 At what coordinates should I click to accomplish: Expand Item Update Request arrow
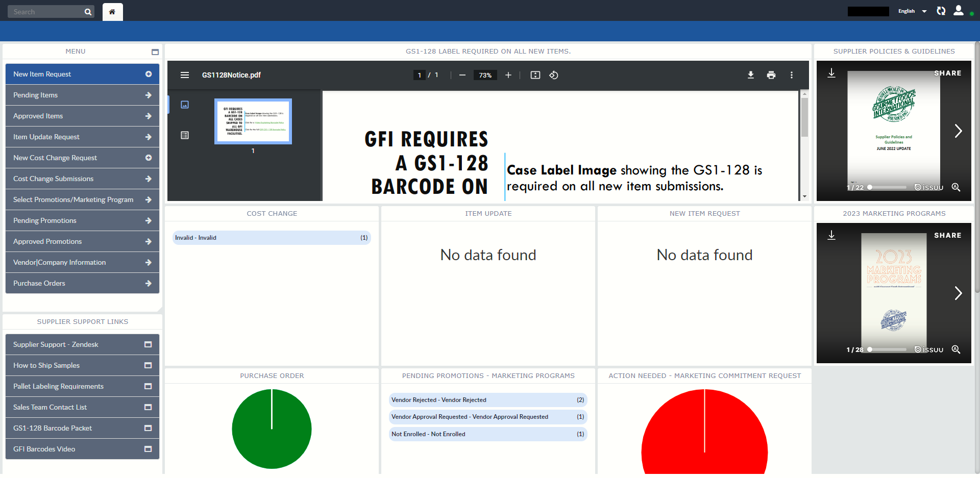(x=149, y=137)
